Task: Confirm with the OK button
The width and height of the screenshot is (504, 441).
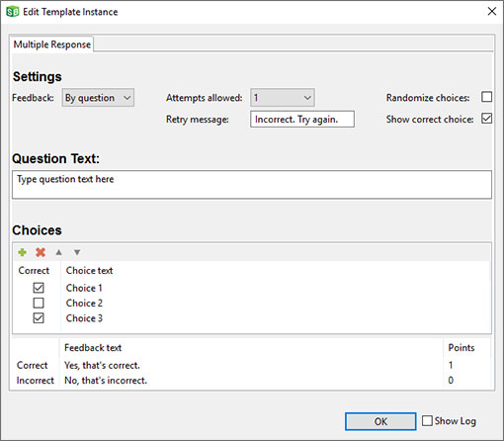Action: pyautogui.click(x=380, y=421)
